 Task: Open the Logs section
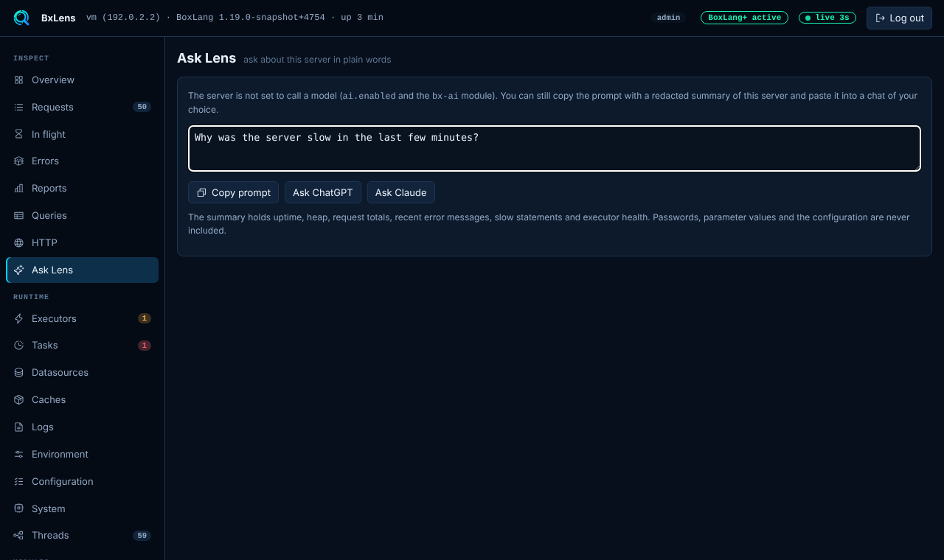coord(82,427)
